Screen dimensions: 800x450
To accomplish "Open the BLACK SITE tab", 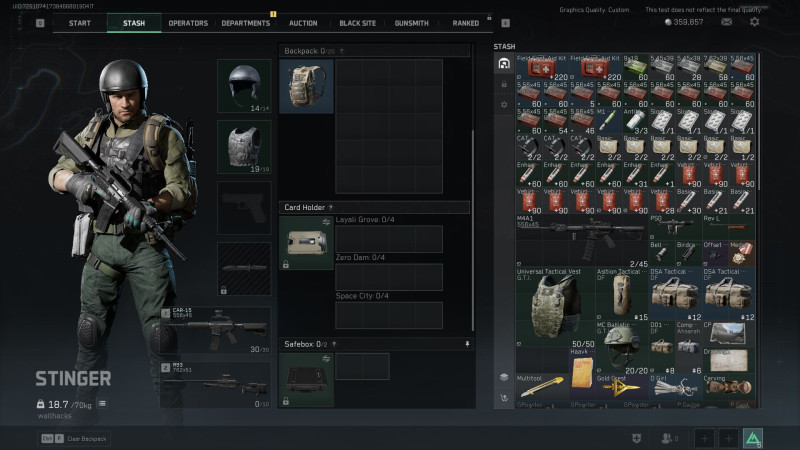I will pos(357,23).
